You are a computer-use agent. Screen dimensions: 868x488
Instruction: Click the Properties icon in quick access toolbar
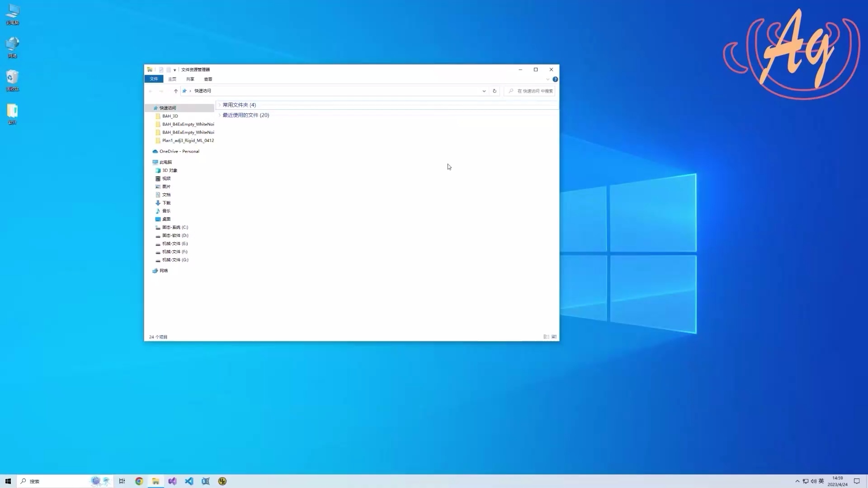[x=161, y=70]
